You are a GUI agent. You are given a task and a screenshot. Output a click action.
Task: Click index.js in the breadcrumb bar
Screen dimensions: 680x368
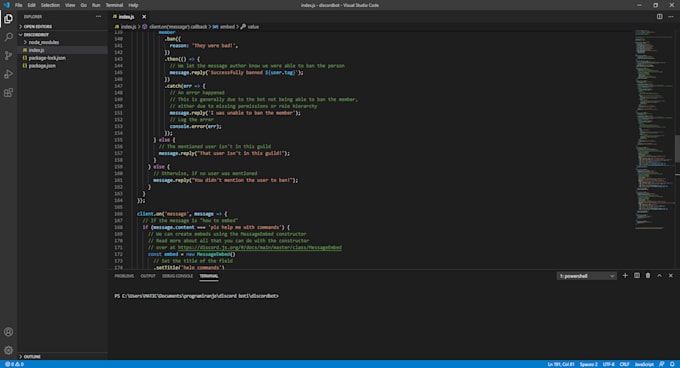click(128, 27)
